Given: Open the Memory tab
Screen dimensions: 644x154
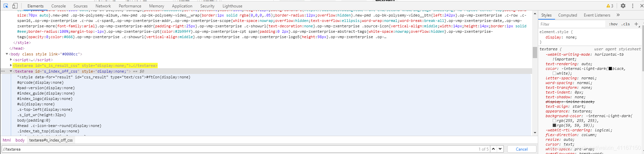Looking at the screenshot, I should (x=157, y=6).
